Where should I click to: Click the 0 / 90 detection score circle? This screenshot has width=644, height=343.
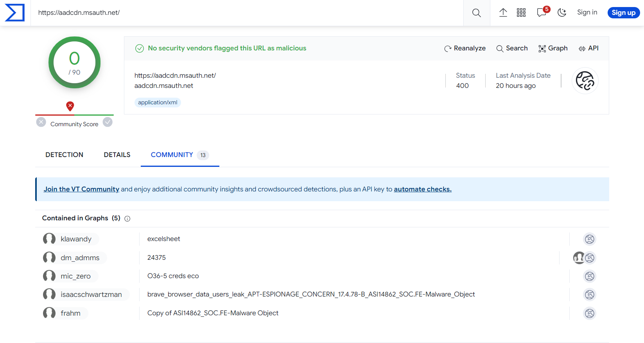(x=74, y=63)
